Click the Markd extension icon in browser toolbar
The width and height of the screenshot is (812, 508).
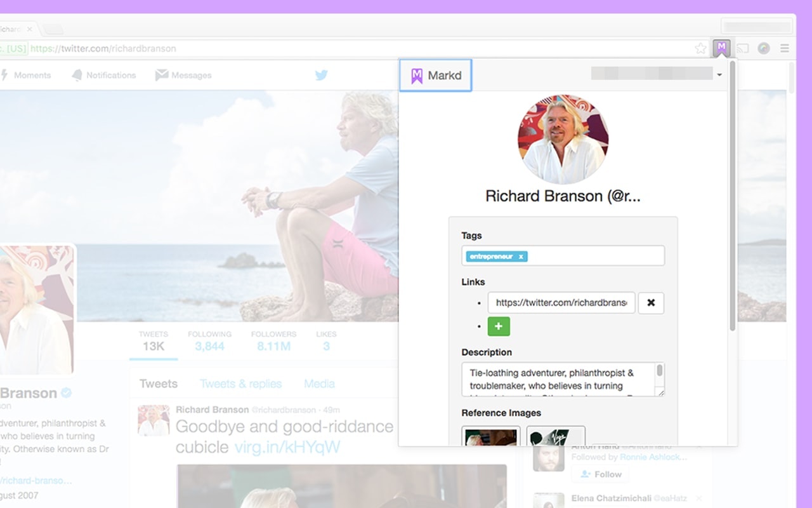[721, 48]
